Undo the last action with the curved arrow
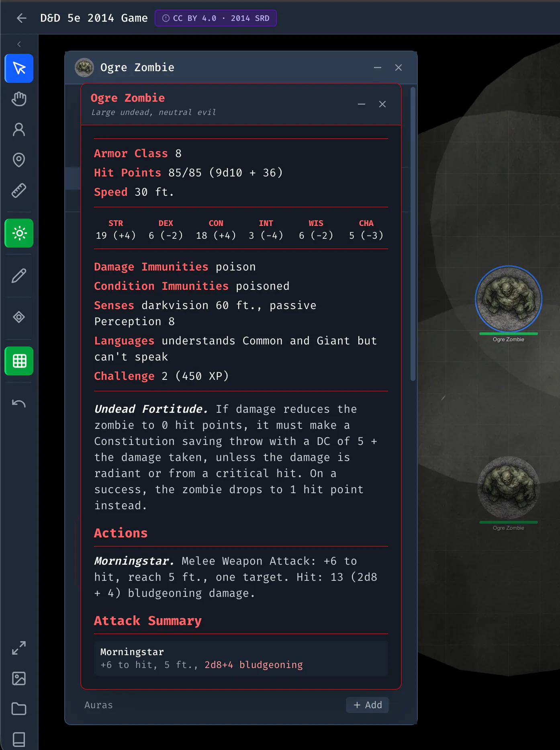The height and width of the screenshot is (750, 560). (19, 404)
